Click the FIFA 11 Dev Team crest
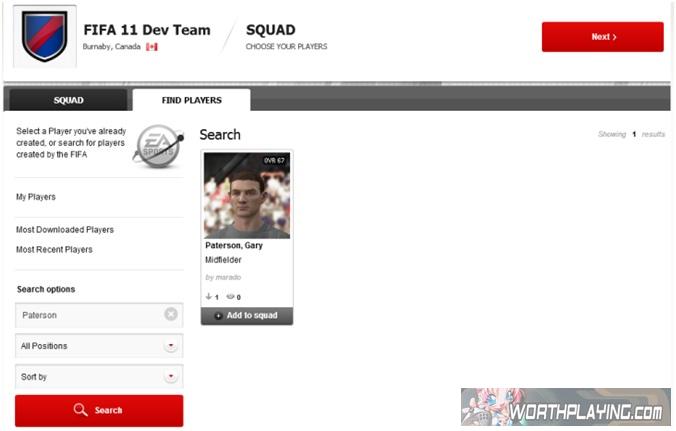 pyautogui.click(x=45, y=36)
